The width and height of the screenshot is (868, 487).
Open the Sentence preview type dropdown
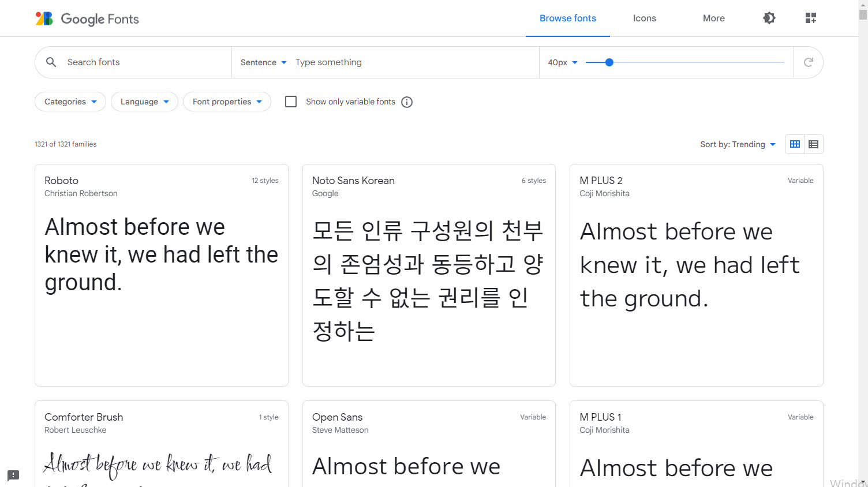[264, 62]
